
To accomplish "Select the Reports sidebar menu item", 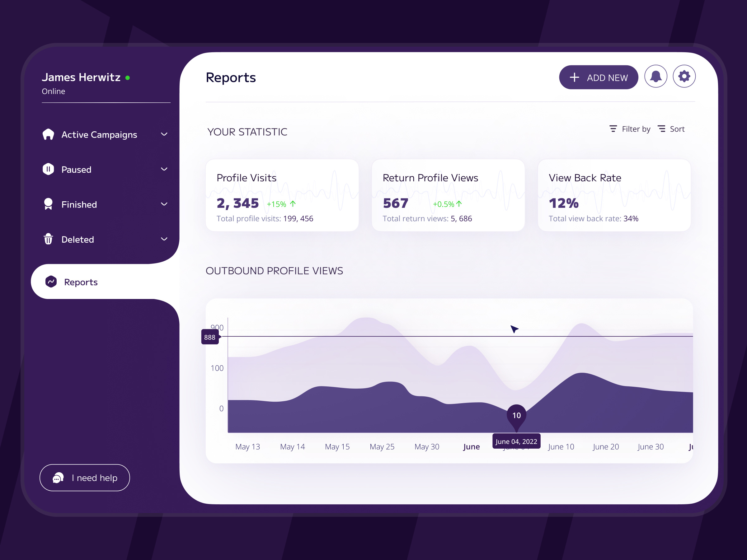I will (x=81, y=282).
